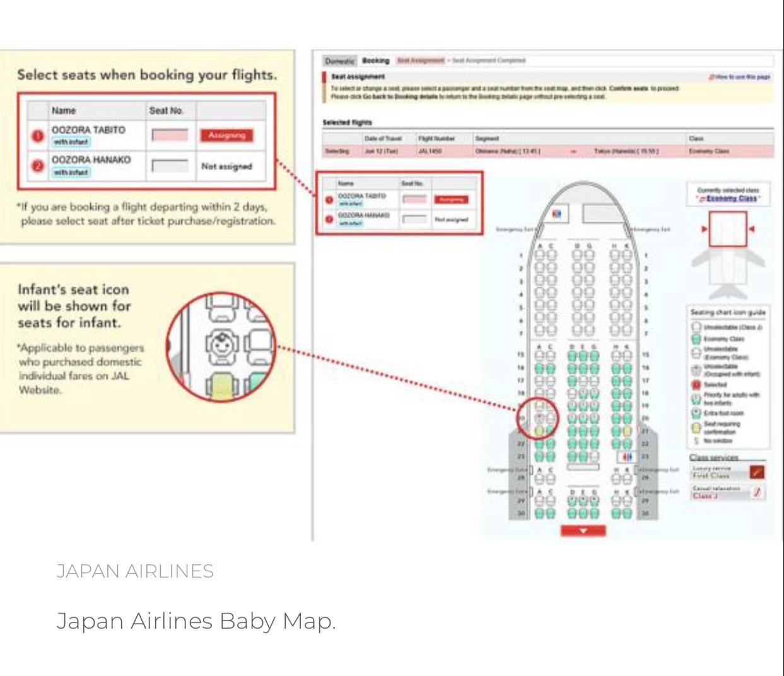Image resolution: width=784 pixels, height=676 pixels.
Task: Select the yellow seat requiring confirmation, column K
Action: tap(626, 431)
